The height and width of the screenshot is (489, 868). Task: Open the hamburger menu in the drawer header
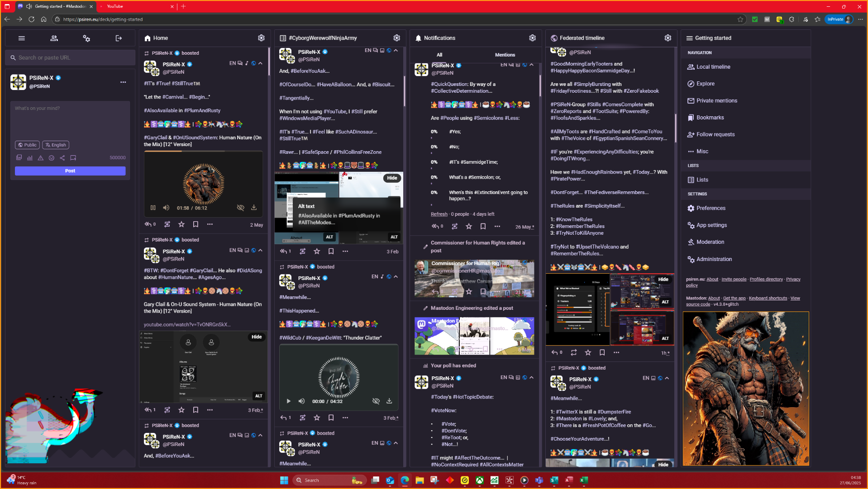21,38
